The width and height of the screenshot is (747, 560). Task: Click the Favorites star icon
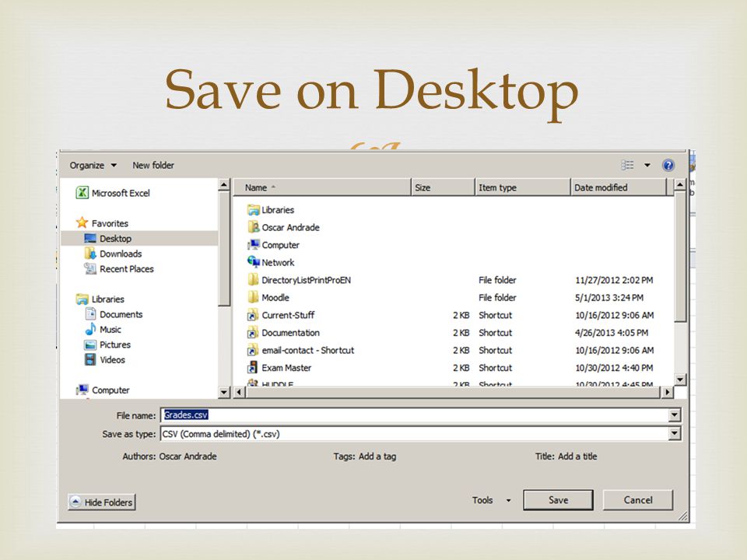(82, 223)
